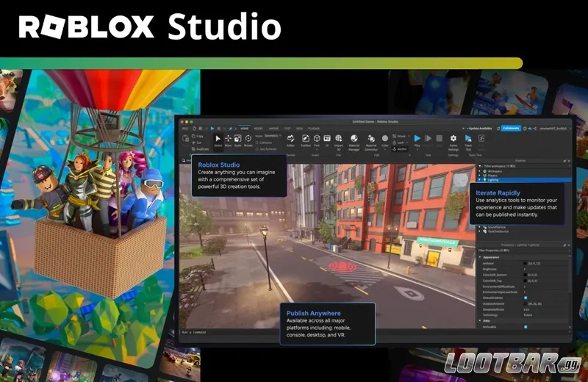Click the Filter Properties field
588x382 pixels.
coord(523,251)
